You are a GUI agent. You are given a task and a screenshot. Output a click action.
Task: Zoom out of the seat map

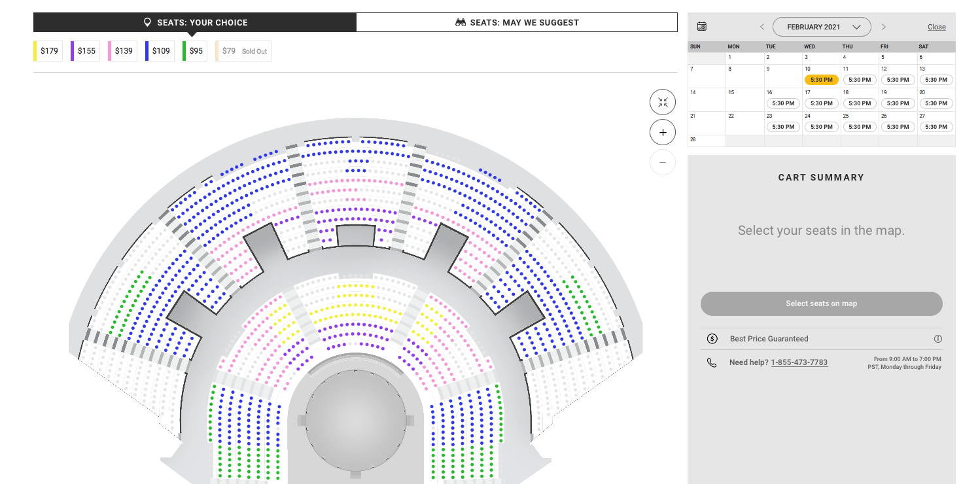click(663, 162)
